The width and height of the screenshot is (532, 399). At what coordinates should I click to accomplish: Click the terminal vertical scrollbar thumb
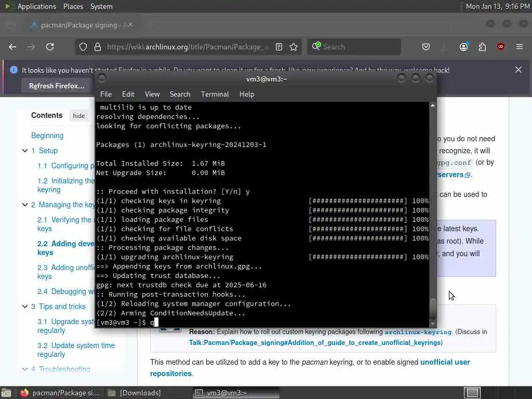433,309
